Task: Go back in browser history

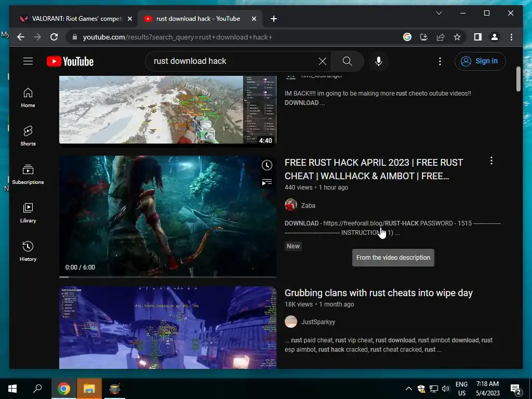Action: coord(21,37)
